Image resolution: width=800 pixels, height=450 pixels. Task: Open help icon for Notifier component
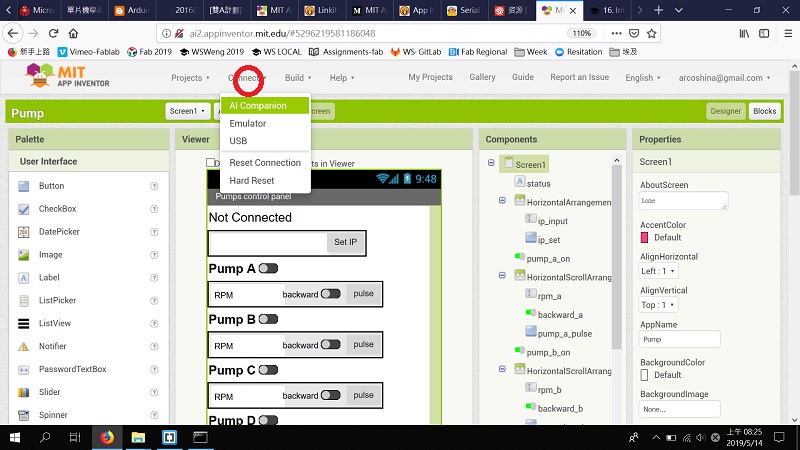[x=154, y=346]
